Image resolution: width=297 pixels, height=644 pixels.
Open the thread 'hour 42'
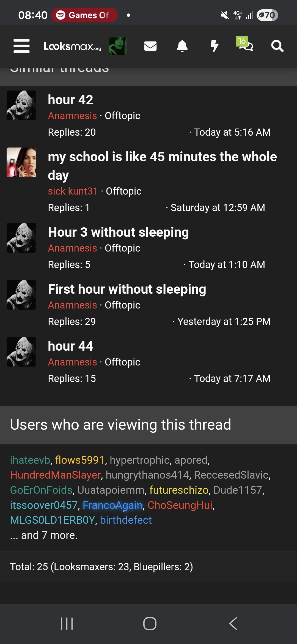tap(70, 100)
